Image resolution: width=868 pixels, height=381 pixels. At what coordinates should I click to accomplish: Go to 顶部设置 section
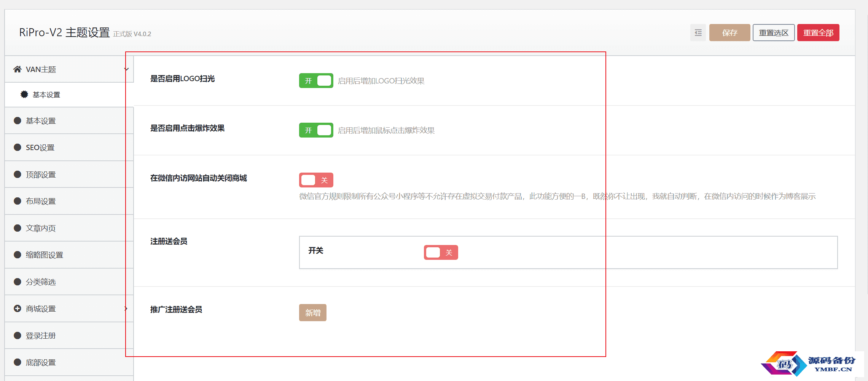tap(69, 174)
